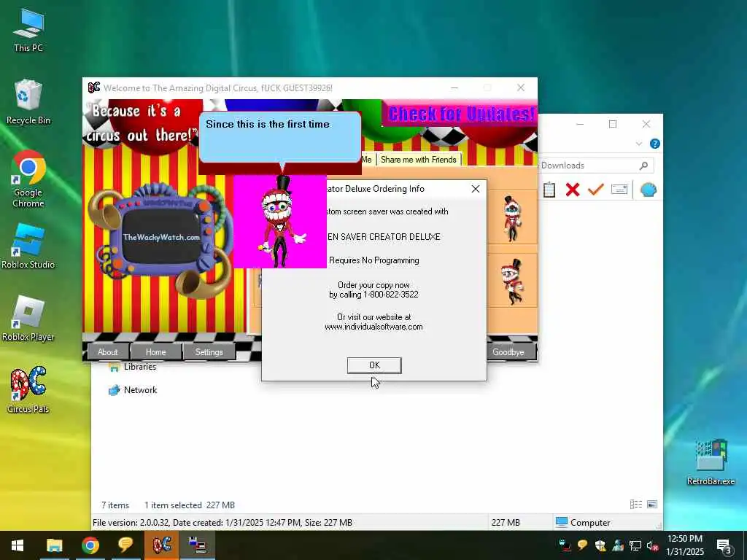Open the About section in Circus window

click(x=108, y=352)
